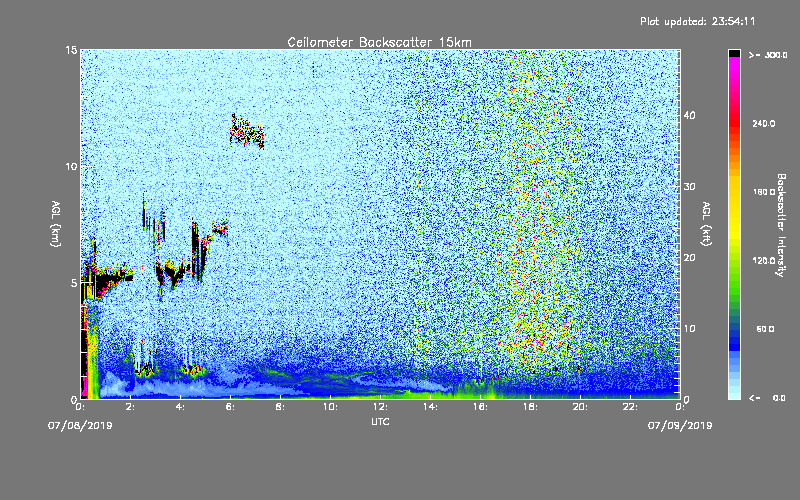800x500 pixels.
Task: Click the start date "07/08/2019"
Action: click(80, 426)
